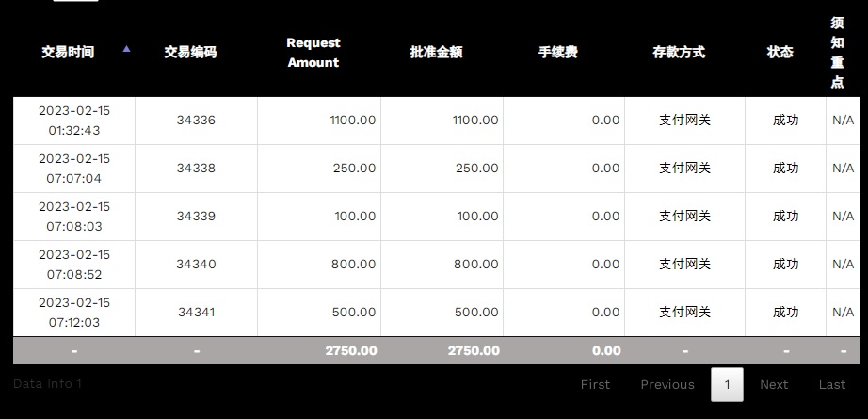868x419 pixels.
Task: Go to First page
Action: [595, 384]
